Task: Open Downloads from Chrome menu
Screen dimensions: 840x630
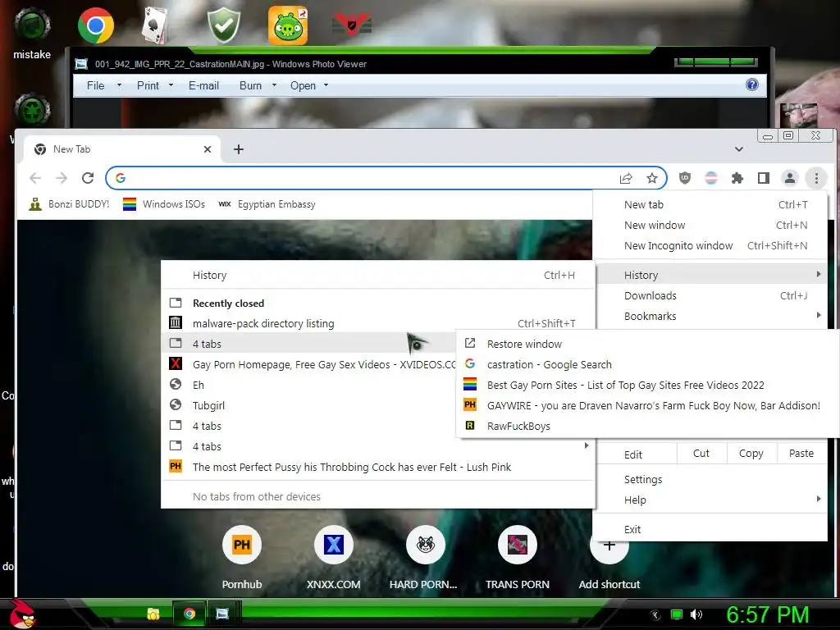Action: click(710, 295)
